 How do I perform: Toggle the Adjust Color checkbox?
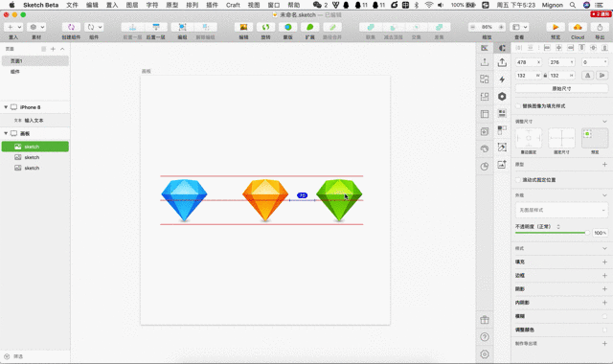pos(604,330)
